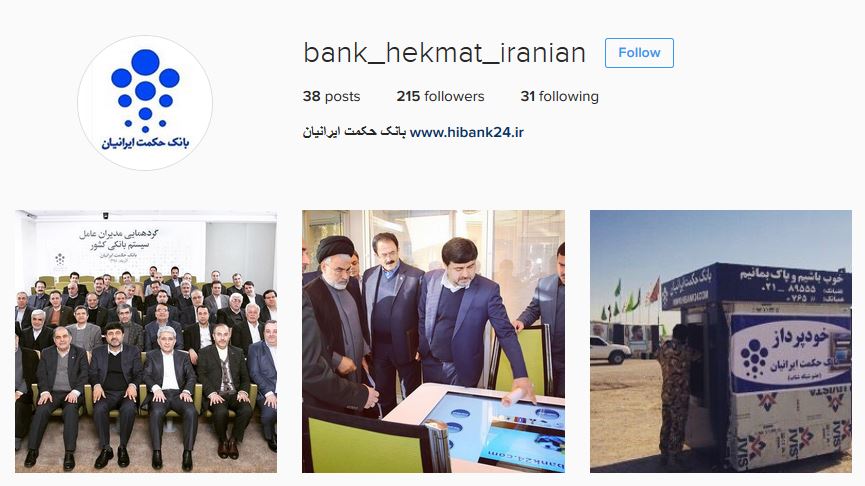Open the 215 followers list
The height and width of the screenshot is (486, 865).
(x=440, y=97)
